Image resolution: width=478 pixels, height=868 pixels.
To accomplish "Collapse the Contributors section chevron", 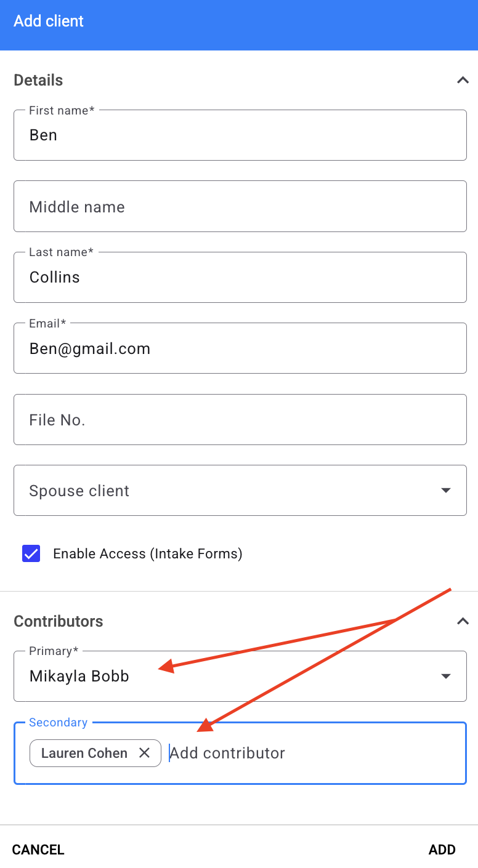I will click(463, 621).
